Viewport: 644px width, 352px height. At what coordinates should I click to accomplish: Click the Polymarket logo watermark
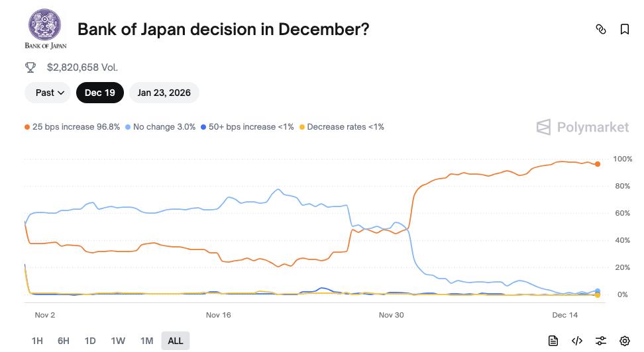tap(582, 127)
